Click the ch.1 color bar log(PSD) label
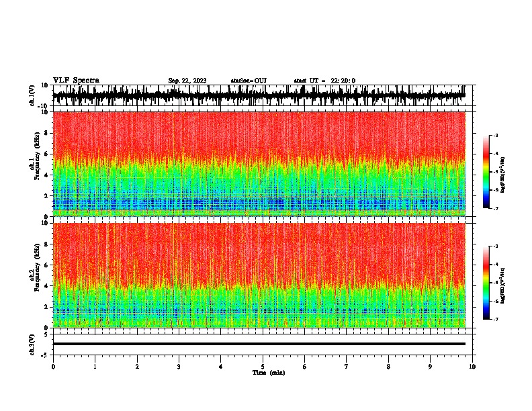 pyautogui.click(x=502, y=175)
